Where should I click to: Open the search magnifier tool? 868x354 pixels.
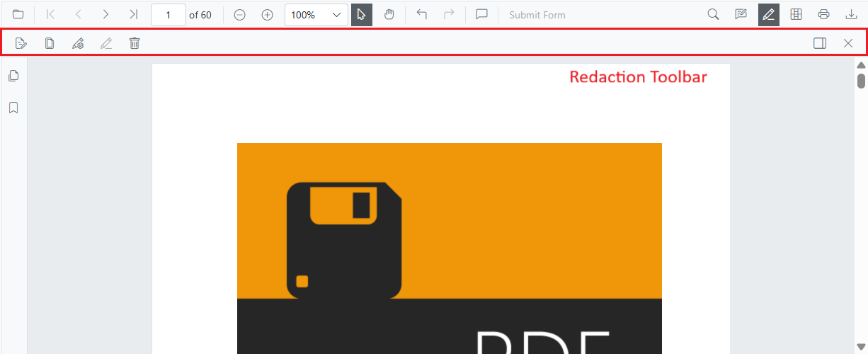point(713,14)
